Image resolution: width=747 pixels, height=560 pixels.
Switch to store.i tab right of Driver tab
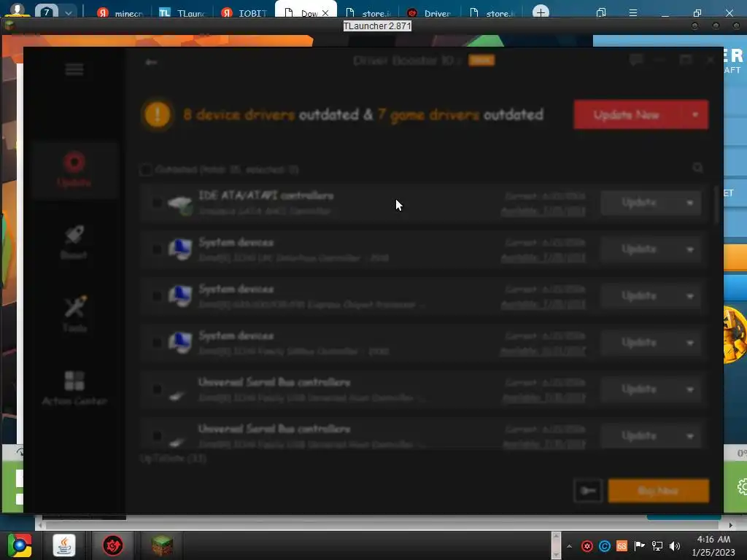pyautogui.click(x=492, y=12)
